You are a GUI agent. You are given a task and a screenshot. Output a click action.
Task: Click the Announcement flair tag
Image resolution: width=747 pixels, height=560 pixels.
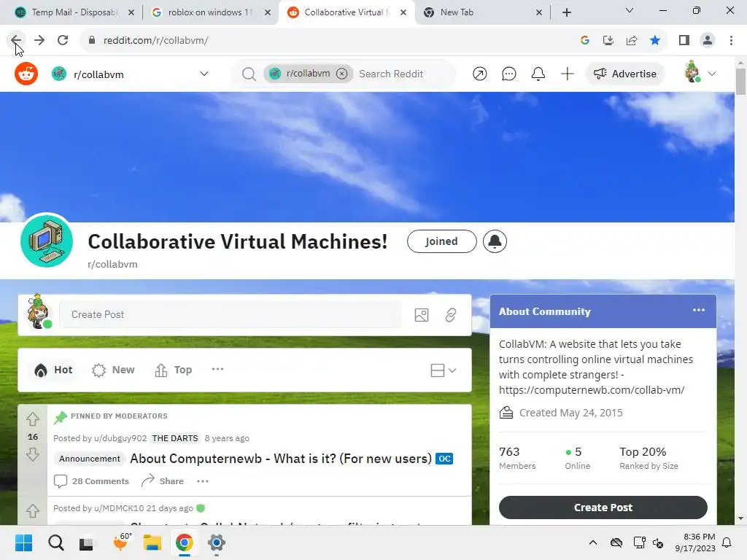tap(90, 459)
